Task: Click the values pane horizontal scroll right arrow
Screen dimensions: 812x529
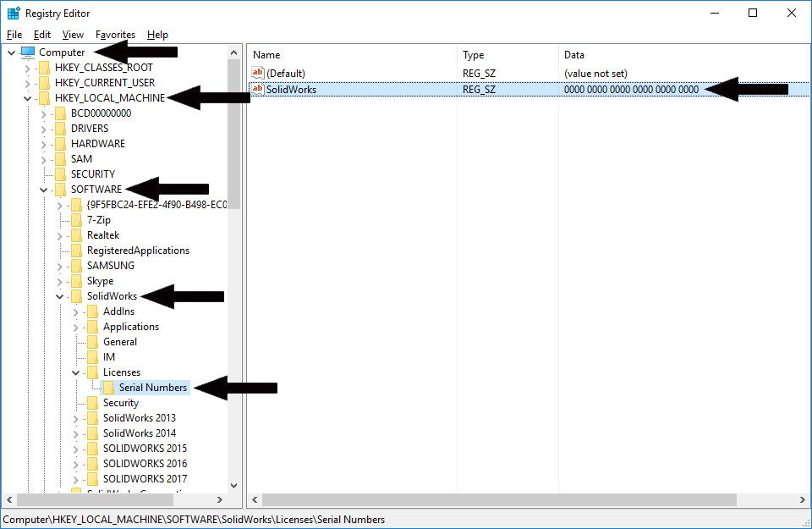Action: [x=802, y=499]
